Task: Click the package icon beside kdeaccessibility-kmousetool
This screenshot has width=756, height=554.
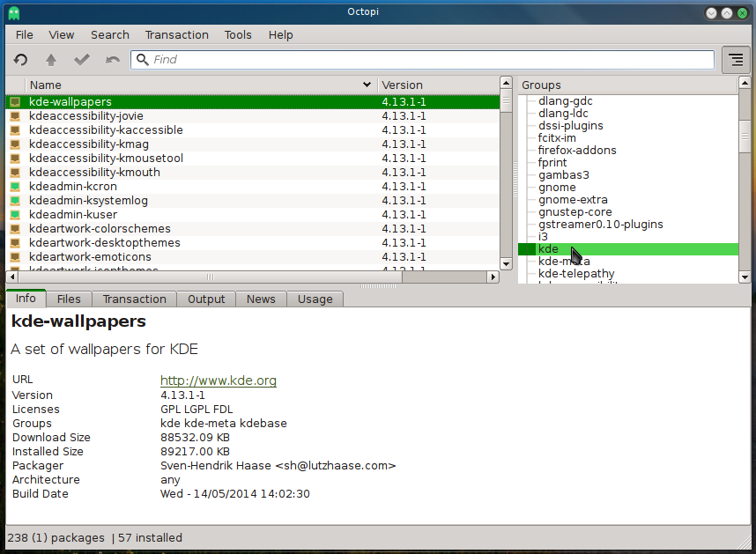Action: (16, 158)
